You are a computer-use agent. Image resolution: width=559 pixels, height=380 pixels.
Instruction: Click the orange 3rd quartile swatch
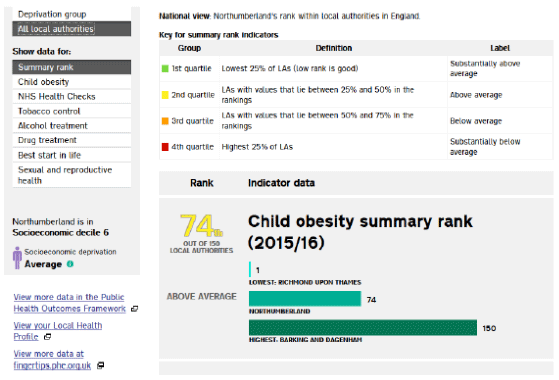[165, 121]
